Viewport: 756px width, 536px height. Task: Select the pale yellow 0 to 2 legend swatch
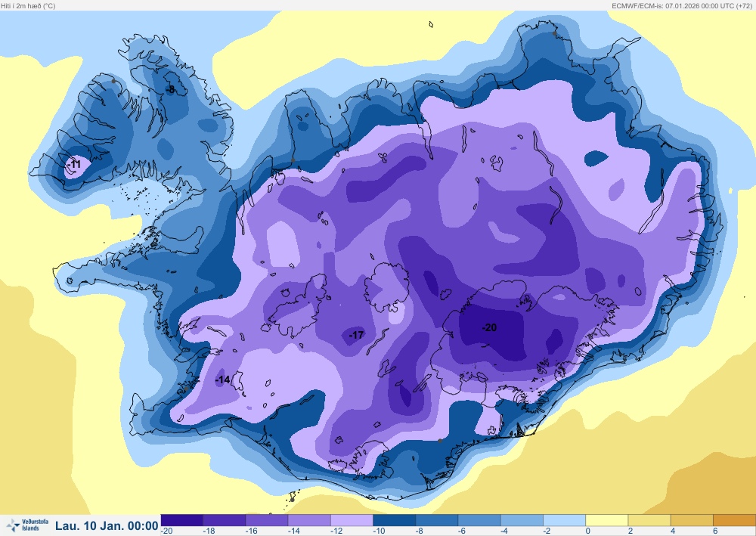(x=606, y=520)
